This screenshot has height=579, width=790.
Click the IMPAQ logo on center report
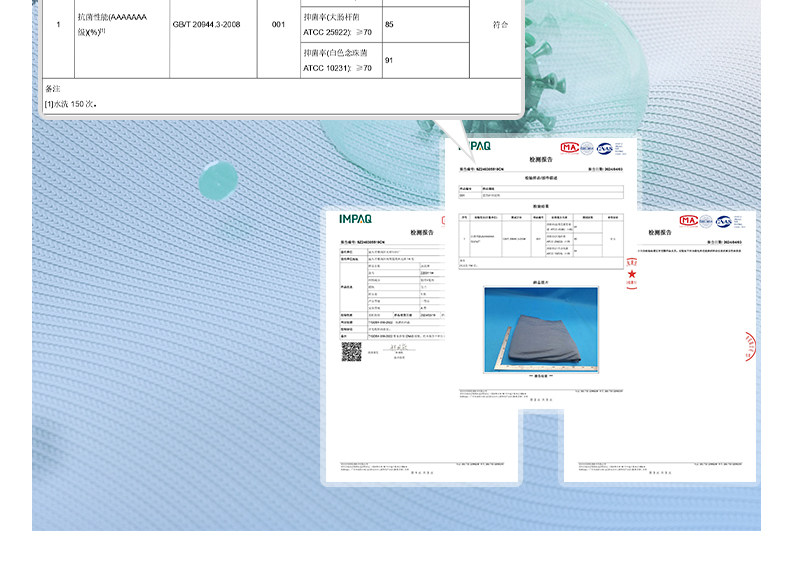(477, 146)
